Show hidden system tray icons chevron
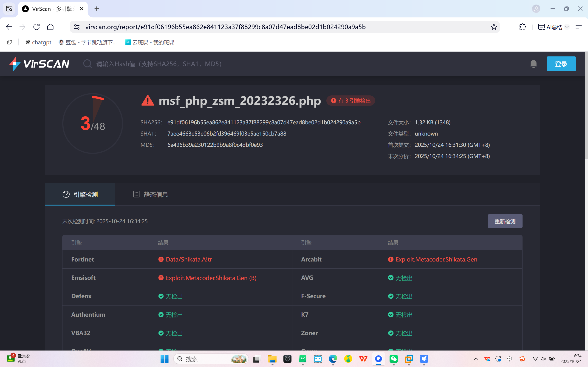This screenshot has height=367, width=588. tap(476, 359)
